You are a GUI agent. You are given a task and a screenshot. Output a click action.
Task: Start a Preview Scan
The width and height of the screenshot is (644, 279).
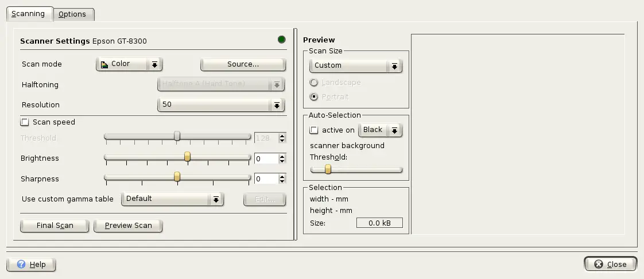click(x=128, y=226)
